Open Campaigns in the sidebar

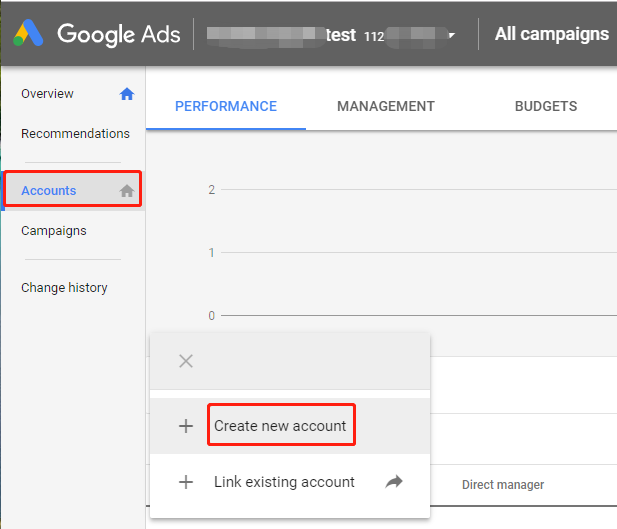54,231
